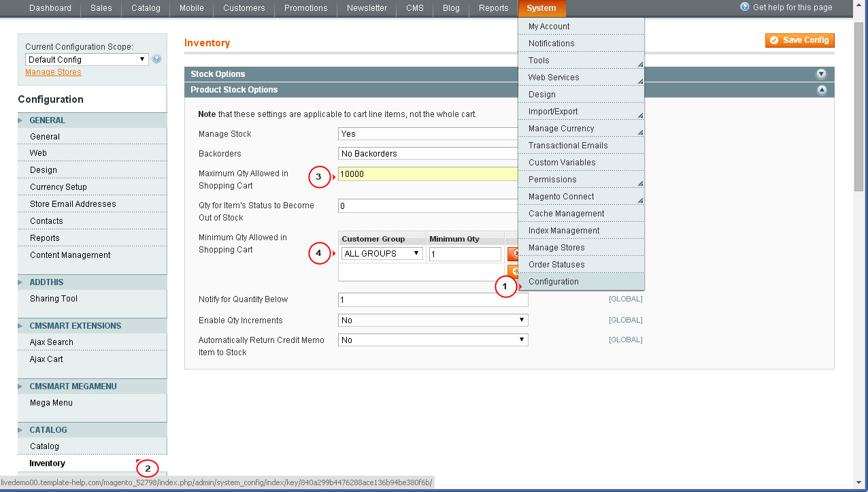
Task: Select Design from the System menu
Action: coord(581,95)
